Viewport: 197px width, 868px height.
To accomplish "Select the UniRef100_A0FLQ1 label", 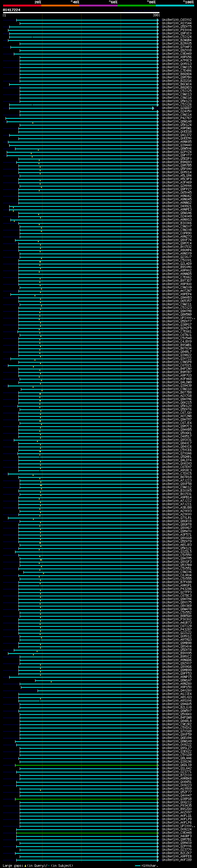I will click(176, 816).
